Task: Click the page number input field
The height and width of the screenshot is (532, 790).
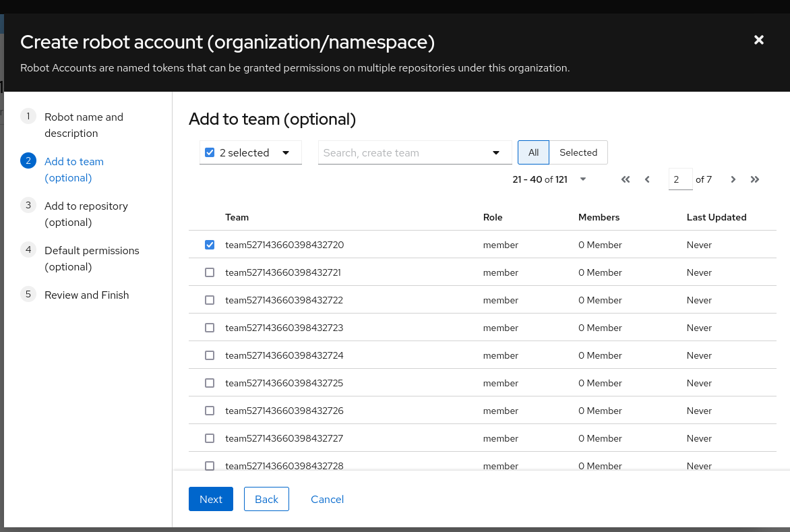Action: [x=679, y=179]
